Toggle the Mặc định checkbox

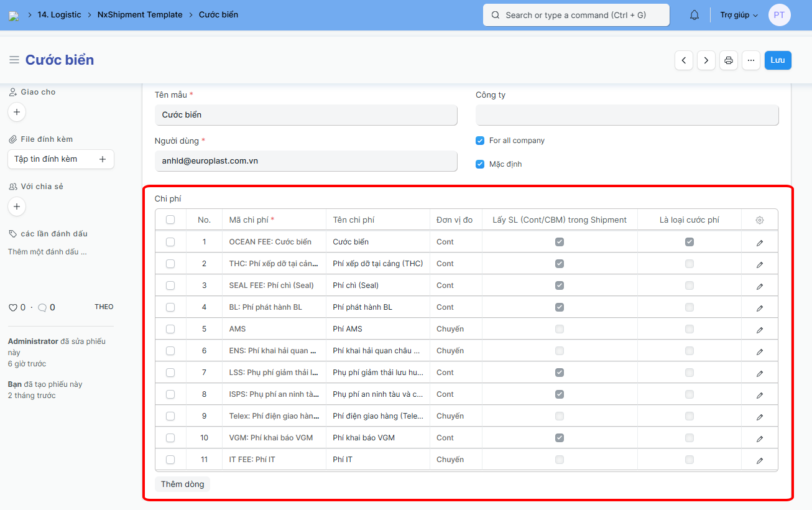480,164
